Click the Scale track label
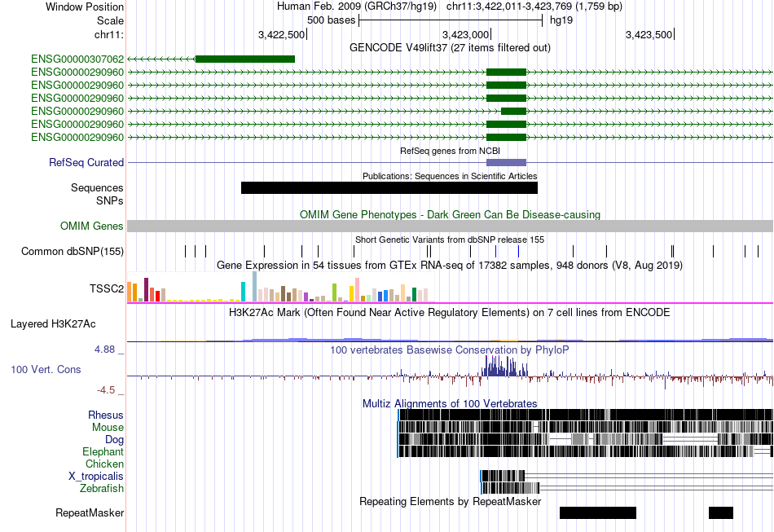The height and width of the screenshot is (532, 774). 110,20
